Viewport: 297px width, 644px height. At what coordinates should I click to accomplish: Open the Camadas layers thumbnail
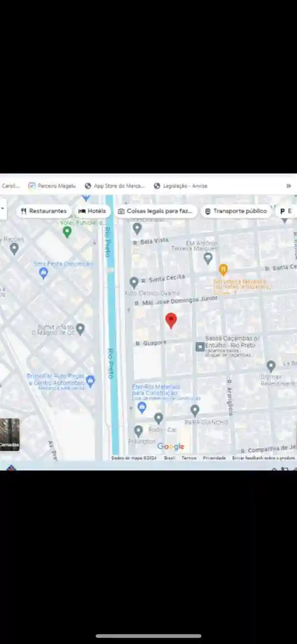10,435
